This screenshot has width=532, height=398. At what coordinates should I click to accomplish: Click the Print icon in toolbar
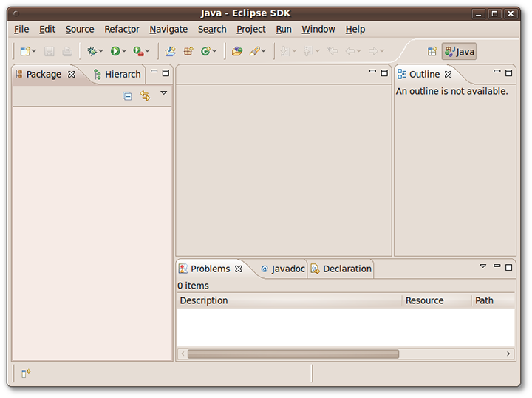pyautogui.click(x=67, y=51)
